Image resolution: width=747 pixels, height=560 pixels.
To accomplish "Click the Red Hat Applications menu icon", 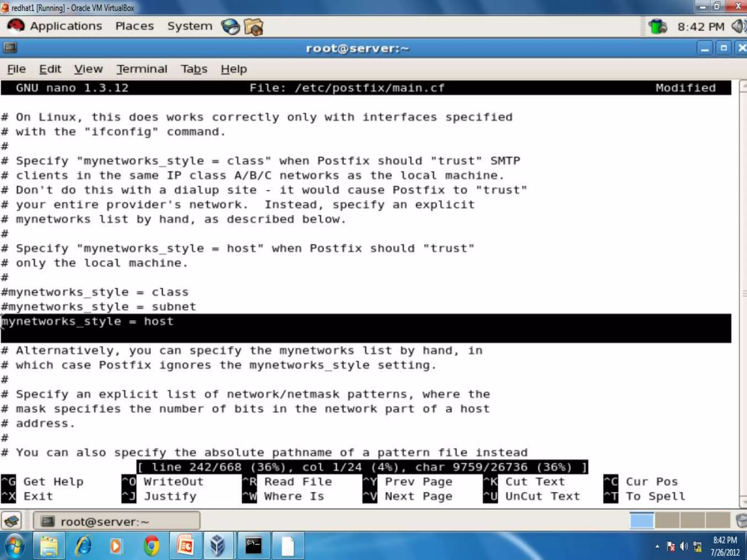I will (x=15, y=26).
